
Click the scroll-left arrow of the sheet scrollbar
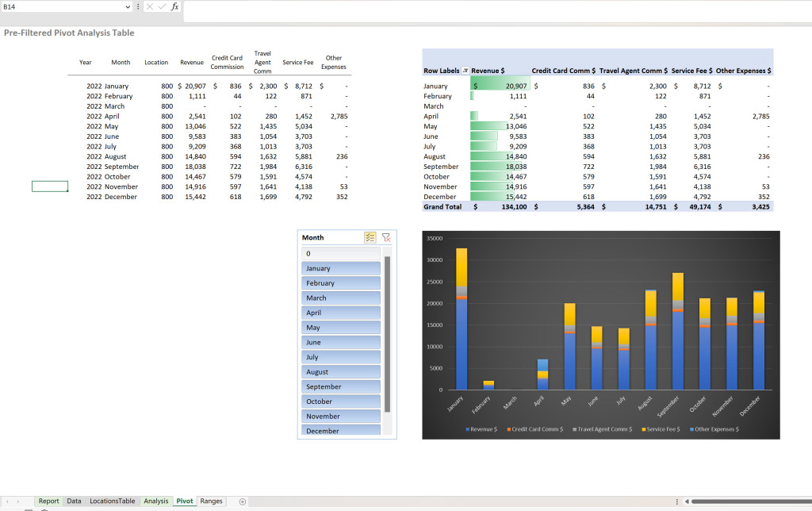pyautogui.click(x=687, y=501)
